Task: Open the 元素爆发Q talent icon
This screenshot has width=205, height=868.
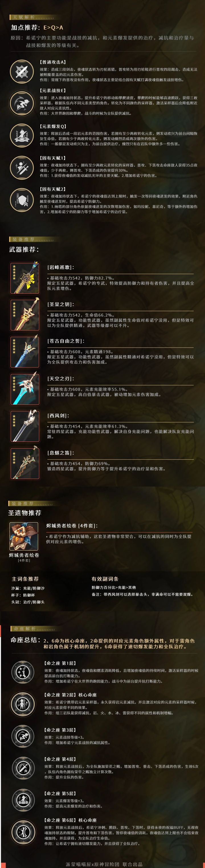Action: 22,135
